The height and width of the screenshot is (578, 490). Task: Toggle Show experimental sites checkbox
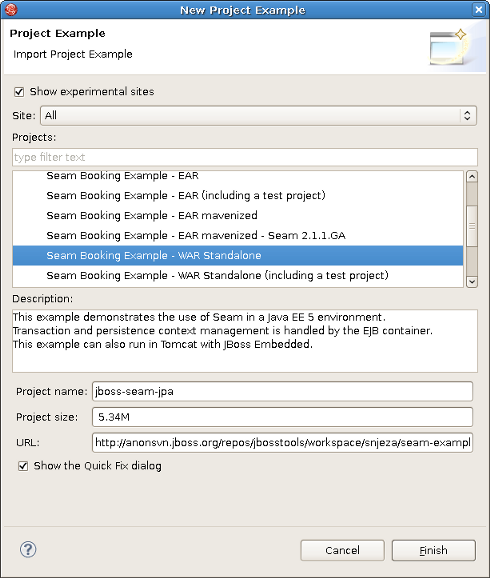coord(19,92)
